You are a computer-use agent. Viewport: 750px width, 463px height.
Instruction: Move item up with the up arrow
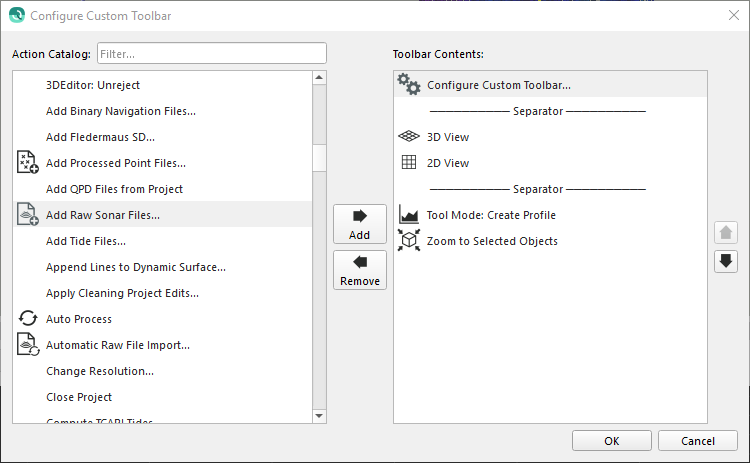coord(726,233)
